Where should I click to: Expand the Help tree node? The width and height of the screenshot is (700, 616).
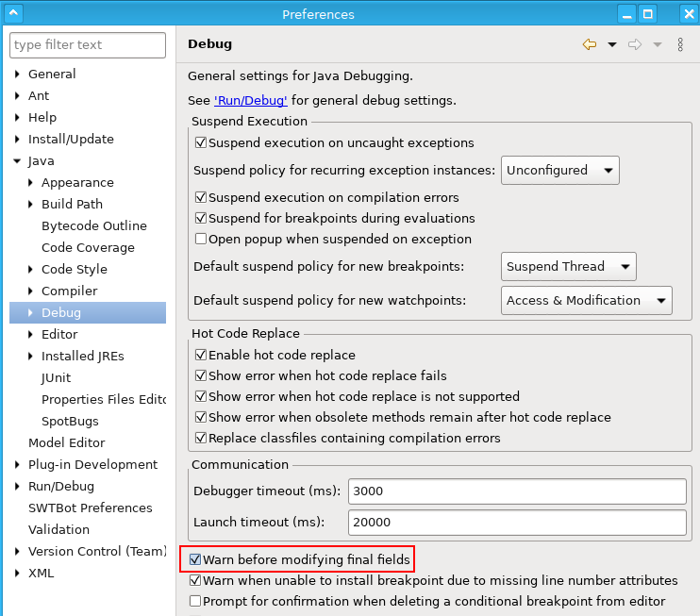[17, 117]
